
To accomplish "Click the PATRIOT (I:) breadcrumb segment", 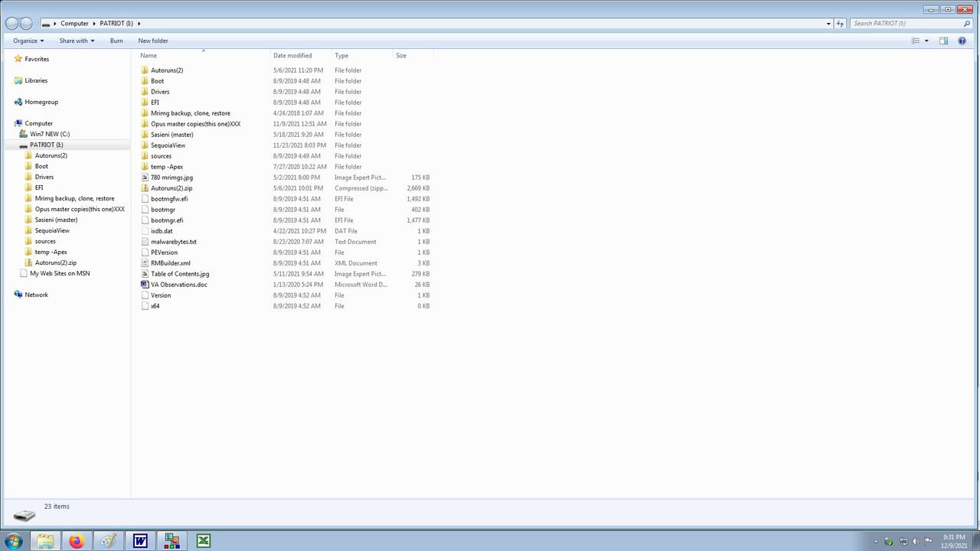I will pos(116,24).
